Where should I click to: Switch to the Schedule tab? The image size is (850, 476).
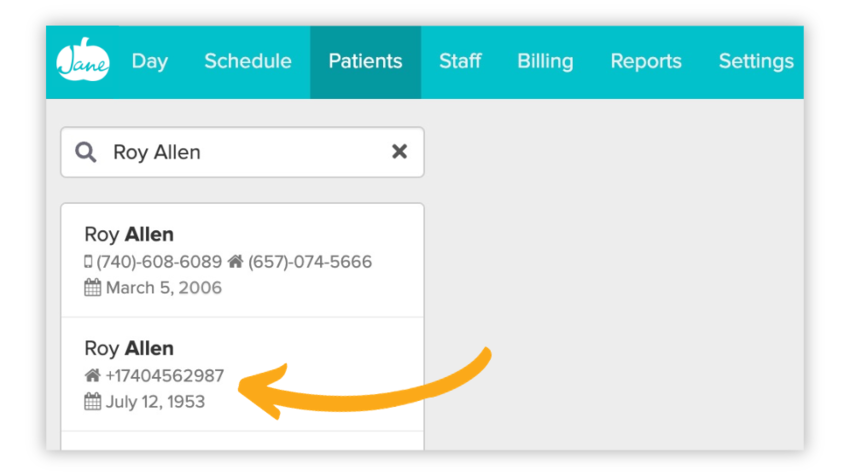[x=248, y=62]
